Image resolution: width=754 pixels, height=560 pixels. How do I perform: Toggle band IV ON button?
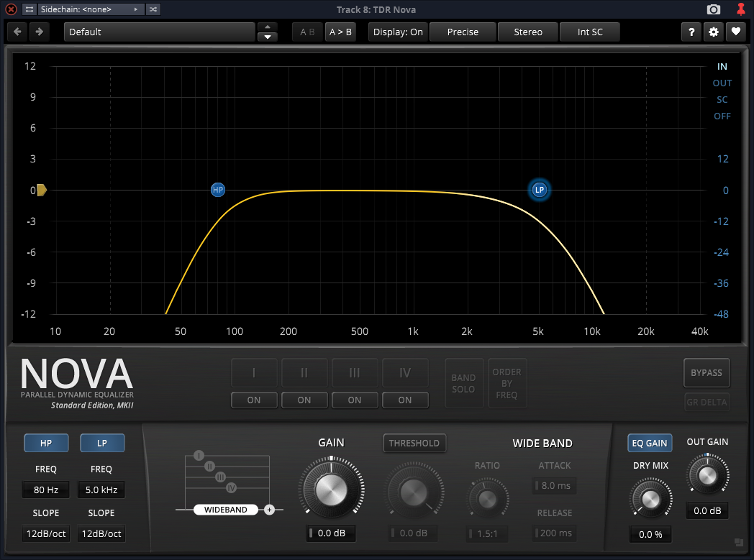(x=405, y=400)
